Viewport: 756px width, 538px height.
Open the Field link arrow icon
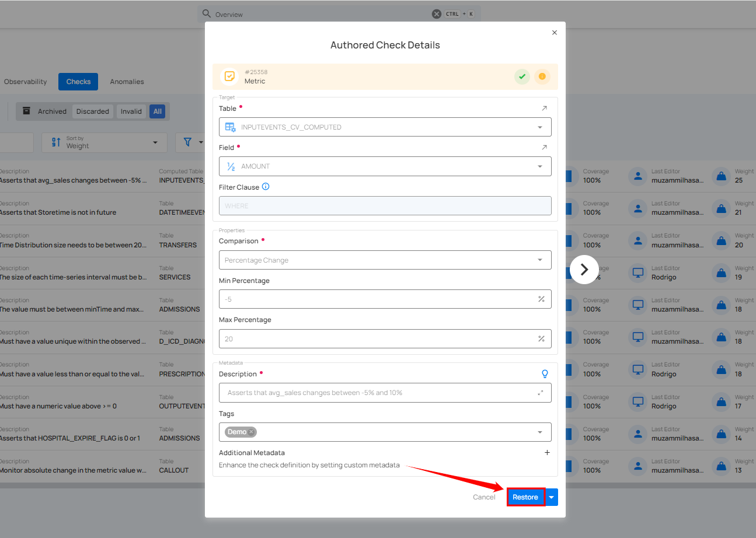click(x=545, y=148)
